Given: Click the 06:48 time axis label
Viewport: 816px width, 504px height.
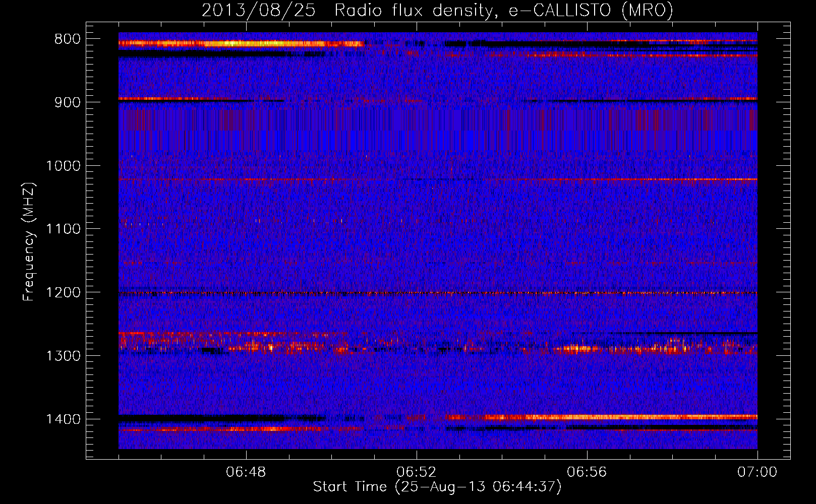Looking at the screenshot, I should pyautogui.click(x=246, y=472).
